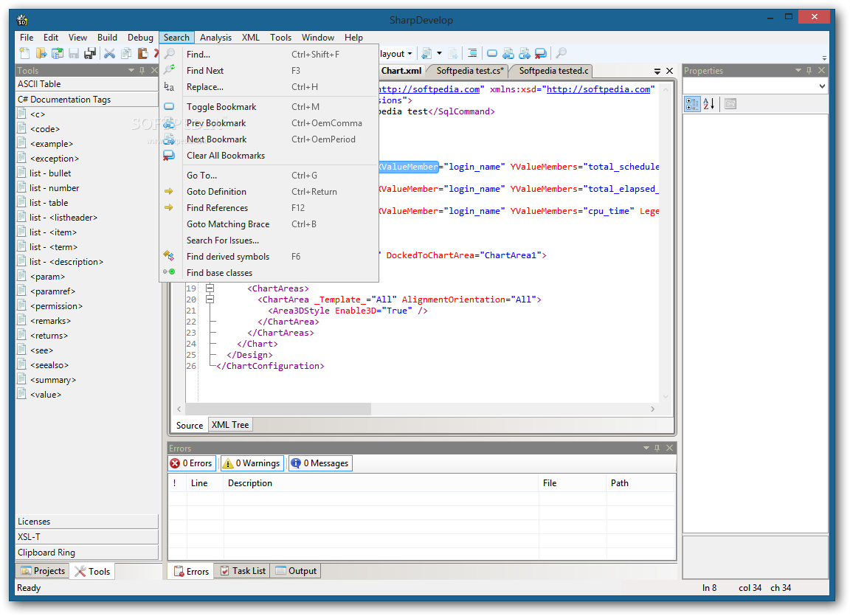The image size is (850, 616).
Task: Switch to the Projects tab
Action: click(43, 571)
